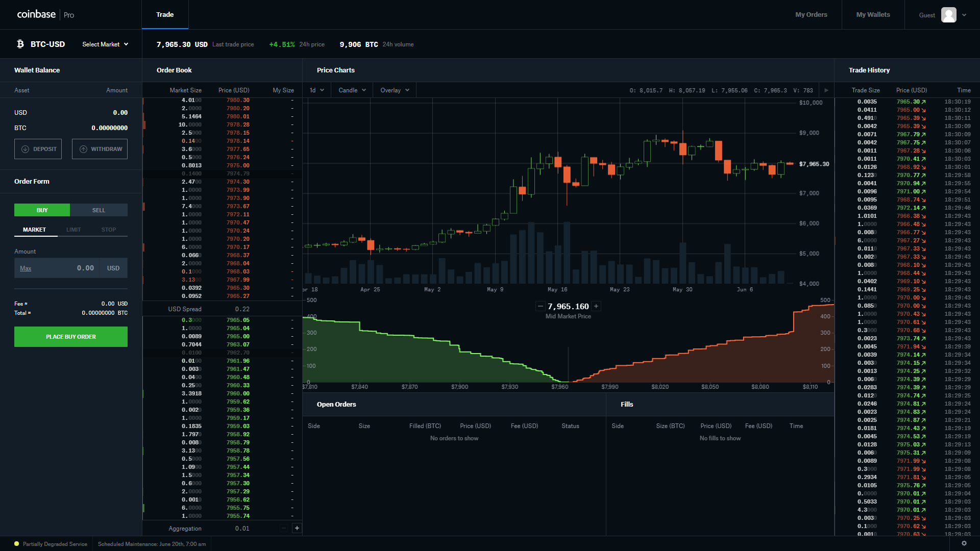Image resolution: width=980 pixels, height=551 pixels.
Task: Click trade history price 7972.14
Action: 908,208
